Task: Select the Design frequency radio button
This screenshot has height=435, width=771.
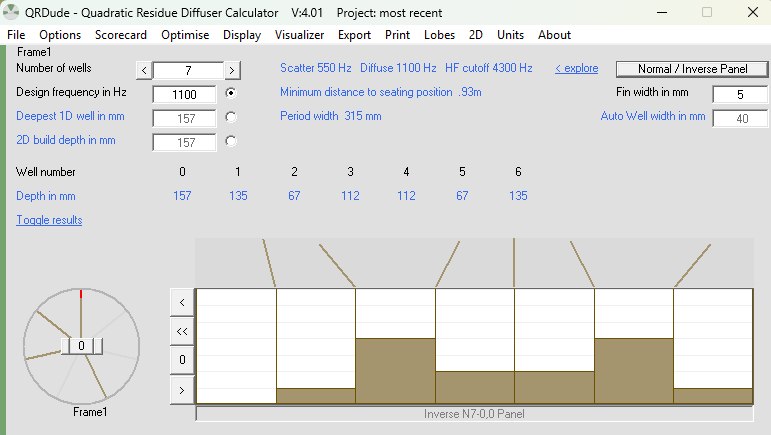Action: (231, 93)
